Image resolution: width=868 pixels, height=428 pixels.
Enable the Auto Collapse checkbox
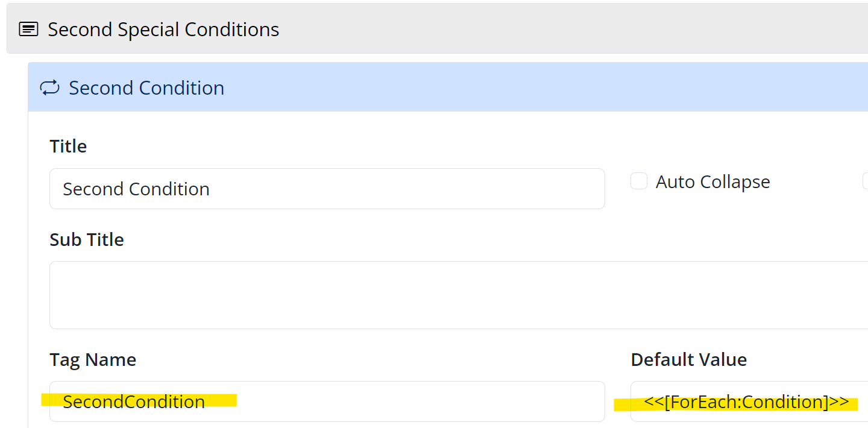point(639,181)
